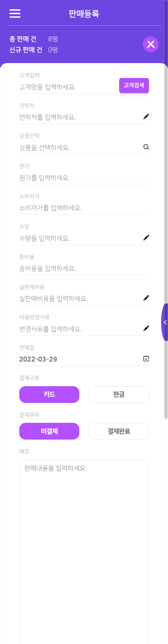
Task: Click the pencil icon in 연락처 field
Action: 146,116
